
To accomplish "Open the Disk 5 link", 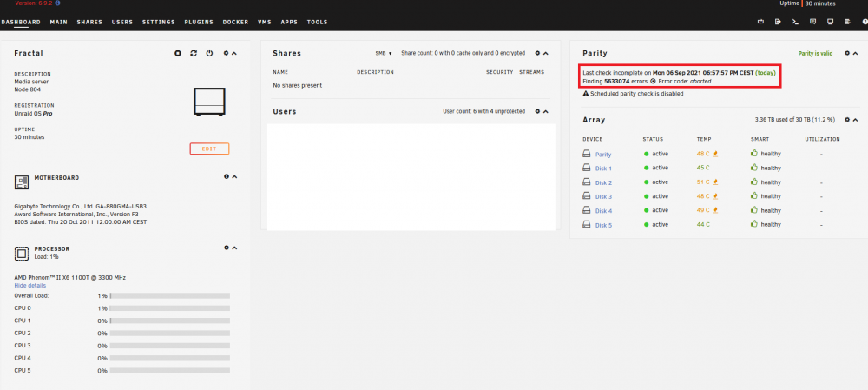I will 603,226.
